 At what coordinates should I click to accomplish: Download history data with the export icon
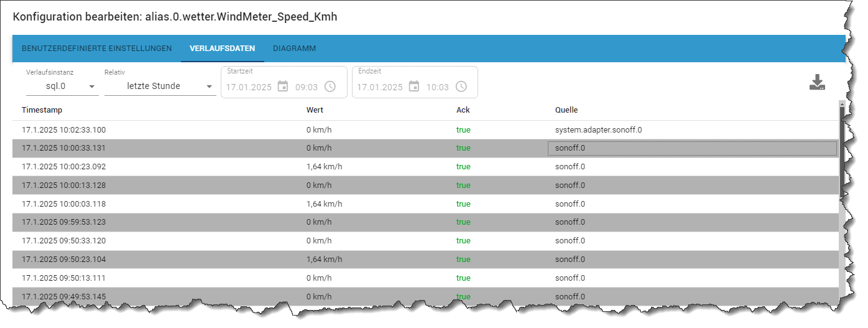817,83
